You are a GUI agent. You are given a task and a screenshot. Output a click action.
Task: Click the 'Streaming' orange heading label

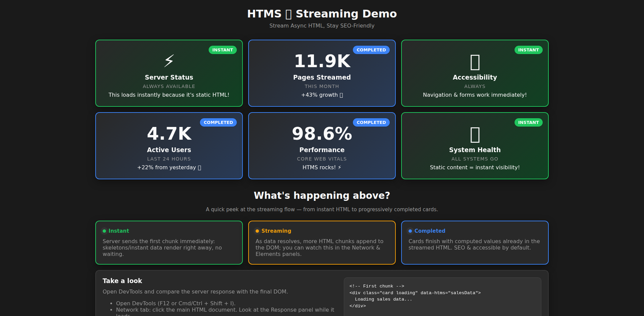(276, 231)
